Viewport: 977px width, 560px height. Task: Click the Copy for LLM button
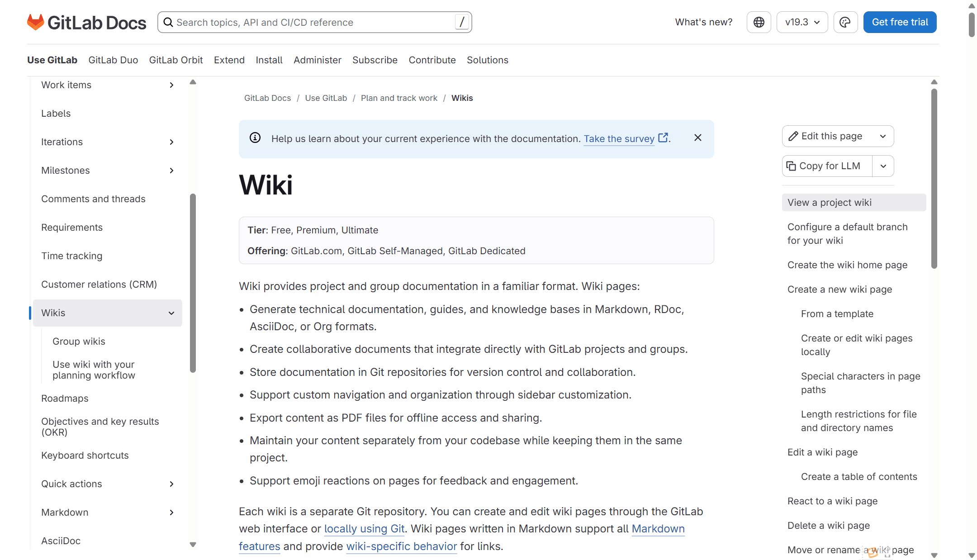[827, 166]
